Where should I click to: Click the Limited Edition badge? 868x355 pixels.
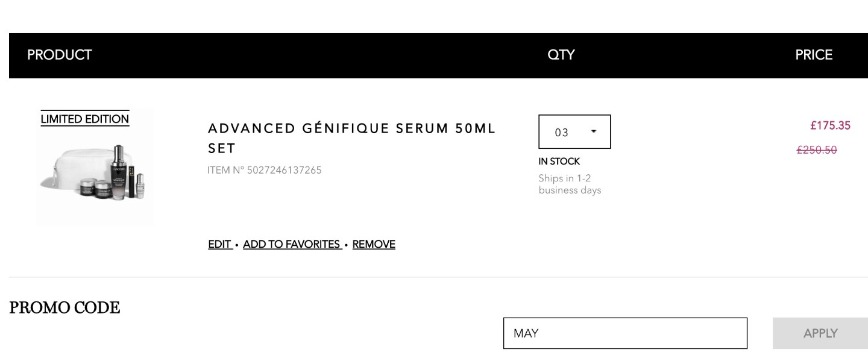coord(85,119)
